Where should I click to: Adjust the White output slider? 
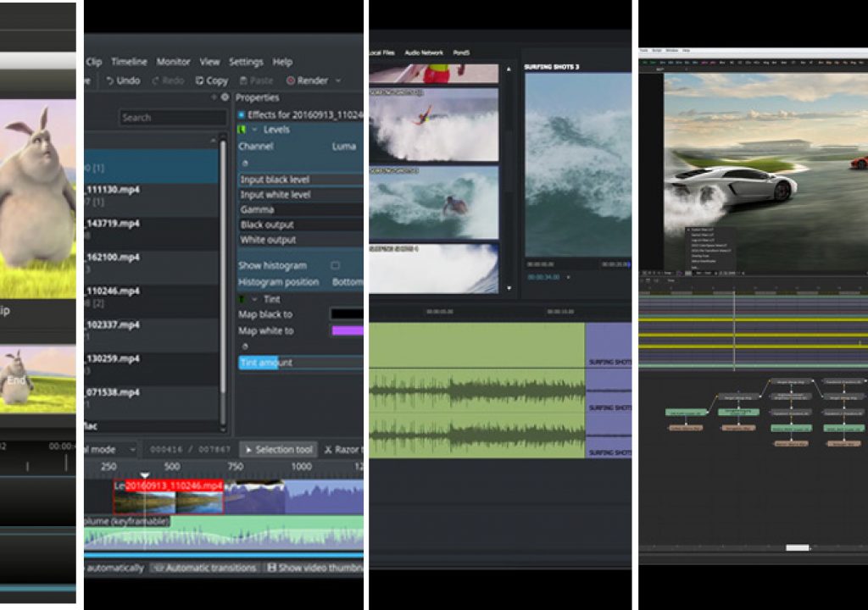tap(301, 240)
